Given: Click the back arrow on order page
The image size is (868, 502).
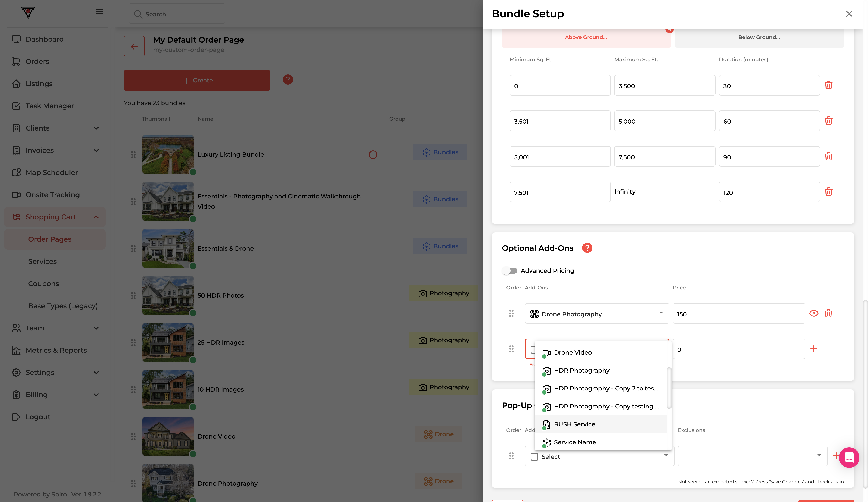Looking at the screenshot, I should pyautogui.click(x=134, y=46).
